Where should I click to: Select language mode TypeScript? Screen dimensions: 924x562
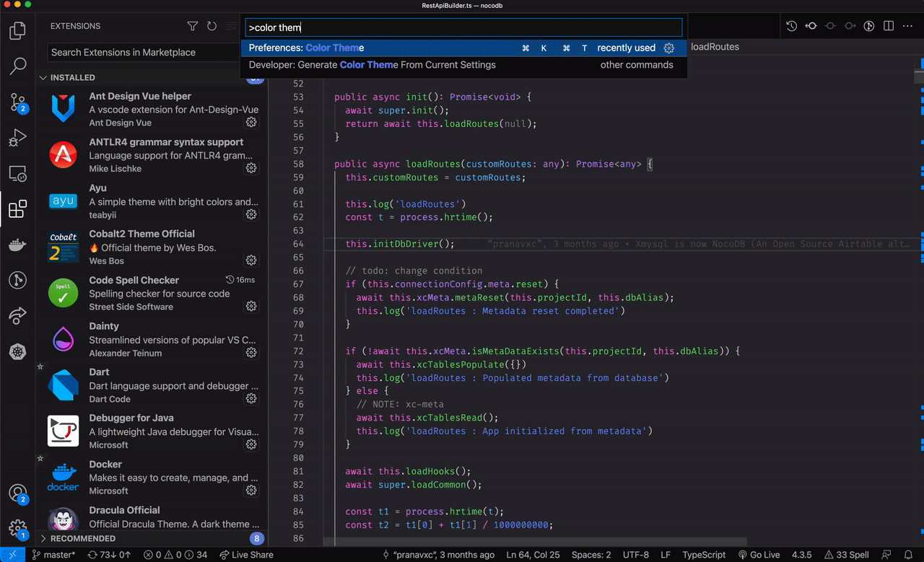pos(704,555)
